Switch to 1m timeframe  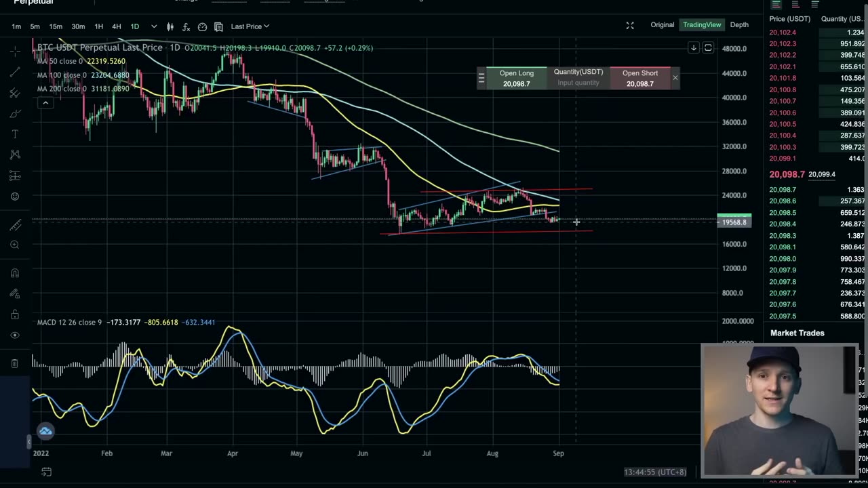click(16, 26)
